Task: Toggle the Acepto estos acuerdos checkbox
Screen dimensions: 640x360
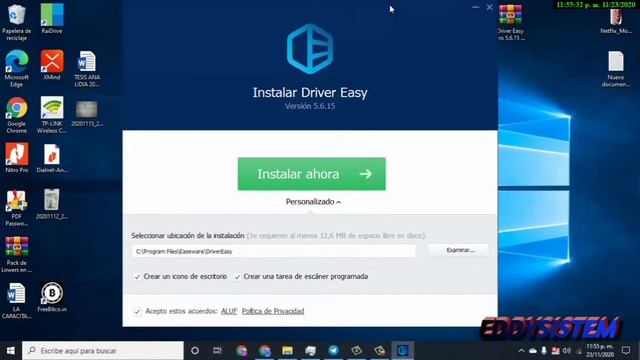Action: tap(137, 311)
